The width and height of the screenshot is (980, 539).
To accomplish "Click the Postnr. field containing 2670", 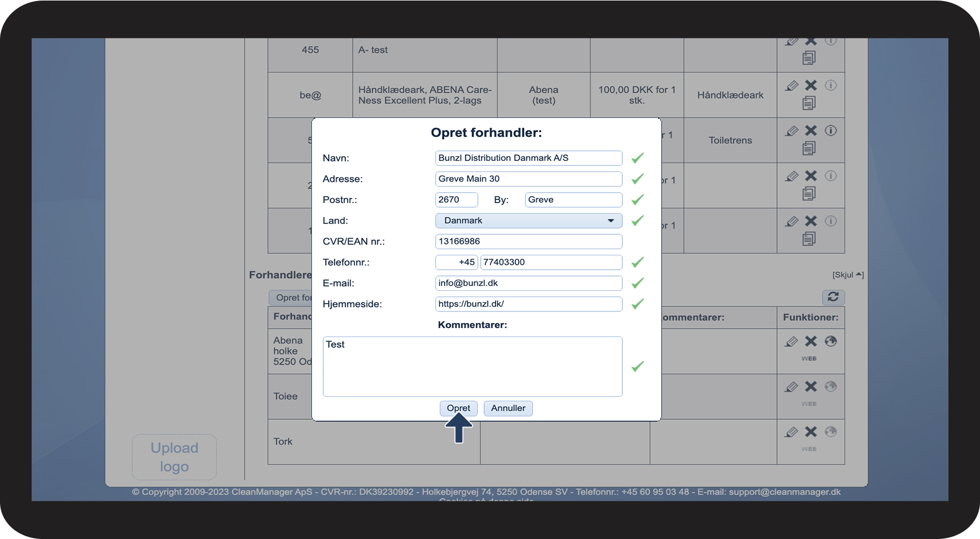I will point(456,200).
